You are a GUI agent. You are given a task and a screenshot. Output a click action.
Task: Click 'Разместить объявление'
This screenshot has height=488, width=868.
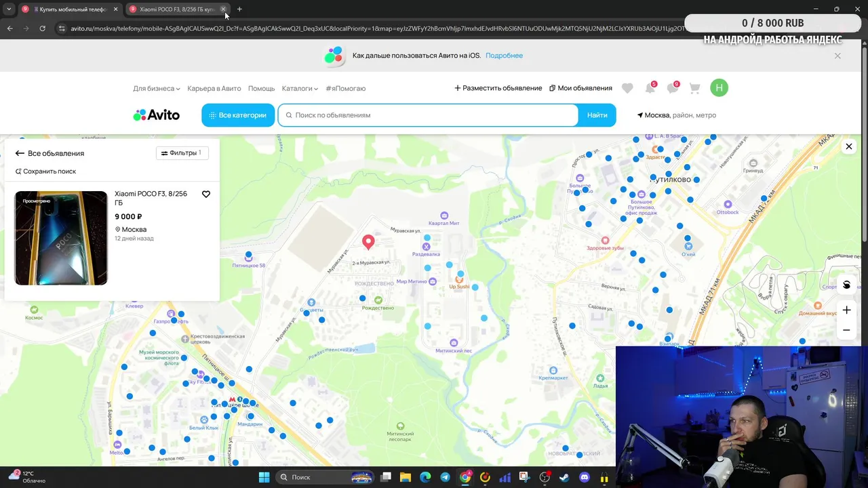498,88
